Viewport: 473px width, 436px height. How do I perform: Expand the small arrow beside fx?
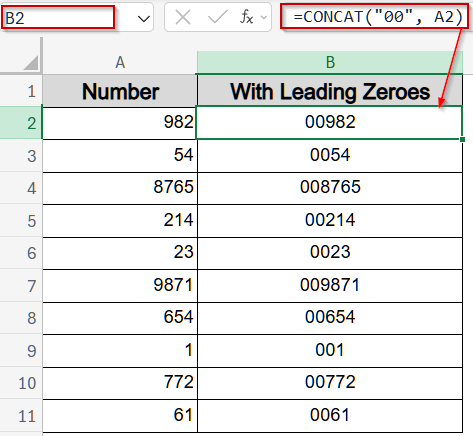[x=264, y=17]
